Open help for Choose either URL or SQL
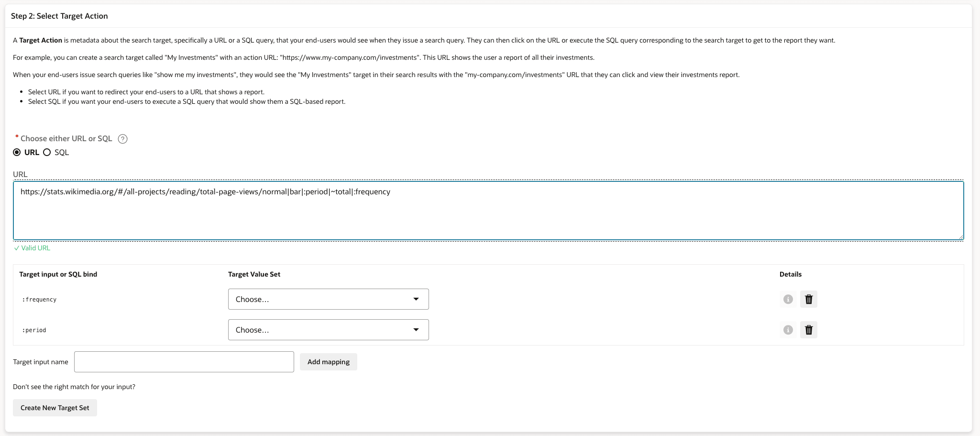Screen dimensions: 980x436 coord(123,139)
